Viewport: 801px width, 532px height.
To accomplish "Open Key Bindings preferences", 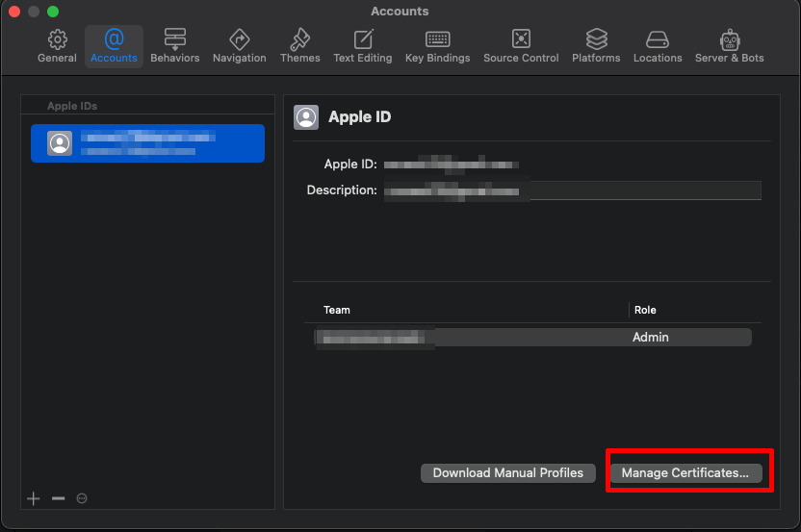I will [x=437, y=46].
